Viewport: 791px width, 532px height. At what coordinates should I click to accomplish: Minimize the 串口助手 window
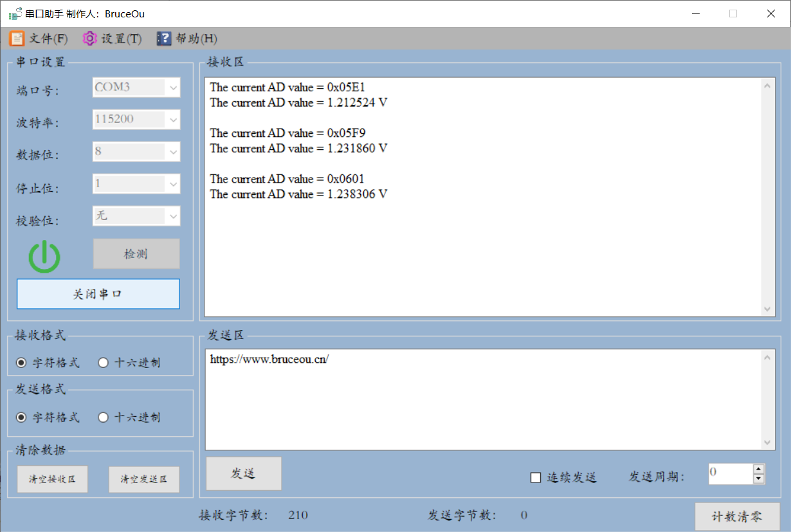click(696, 14)
